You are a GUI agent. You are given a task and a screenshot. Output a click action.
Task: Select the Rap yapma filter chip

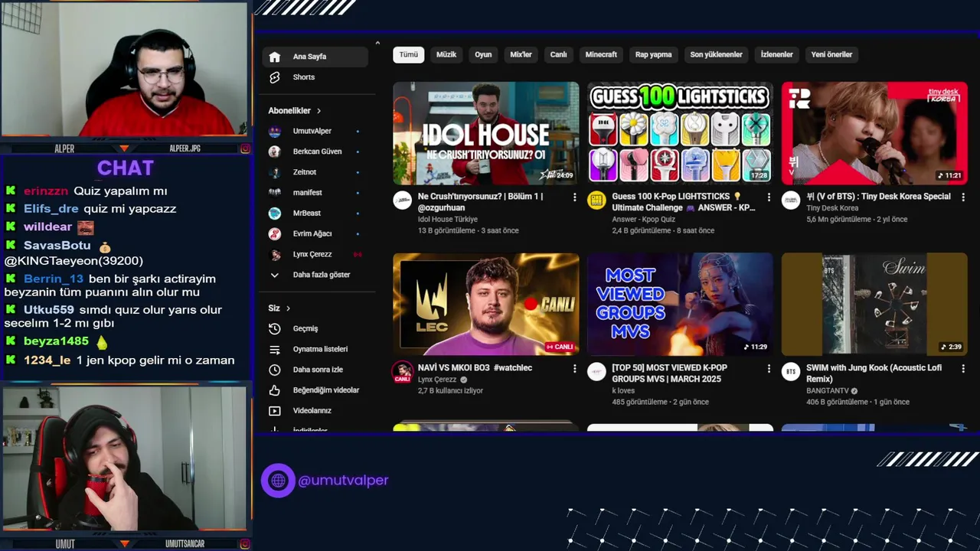[653, 54]
